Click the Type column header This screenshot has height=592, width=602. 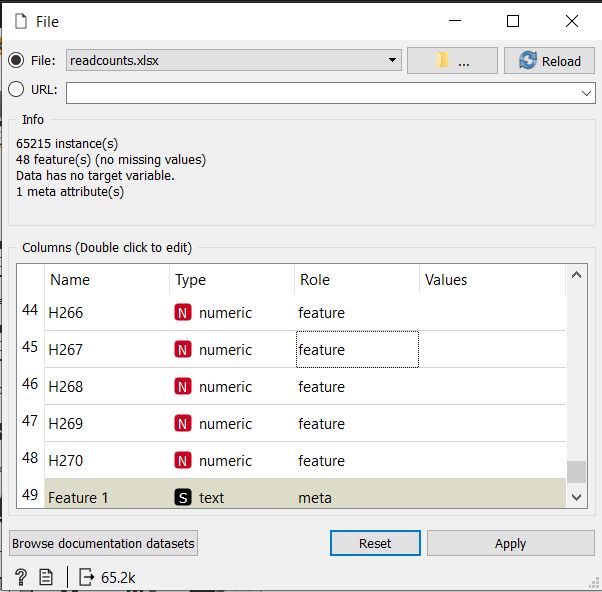[x=232, y=279]
